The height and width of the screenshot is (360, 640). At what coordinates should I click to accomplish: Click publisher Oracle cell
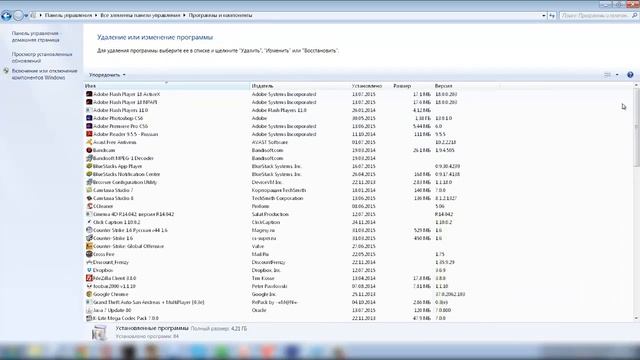coord(259,310)
